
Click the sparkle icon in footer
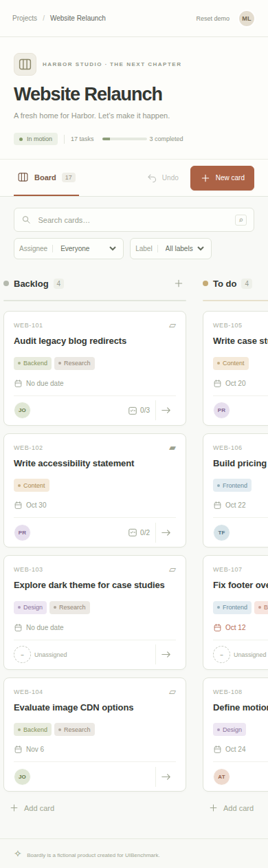tap(18, 854)
